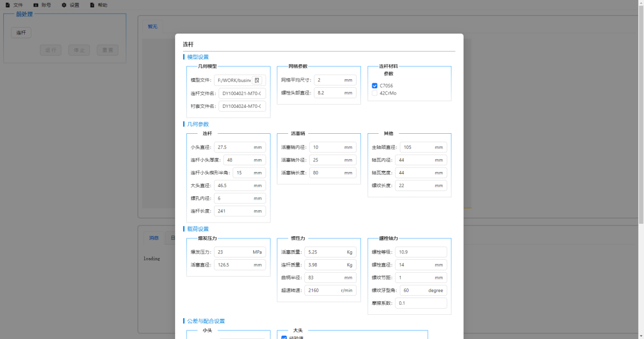Click the 设置 gear icon
Viewport: 644px width, 339px height.
coord(64,5)
